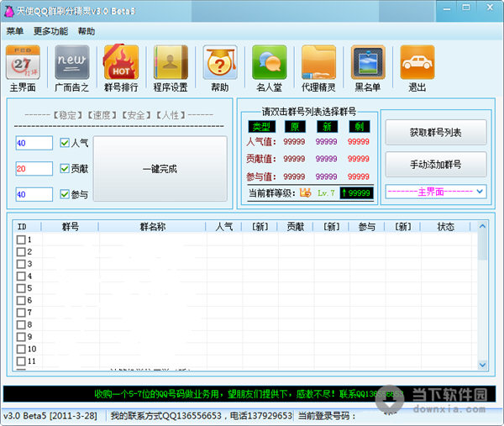The image size is (504, 426).
Task: Click the list scroll down arrow
Action: pyautogui.click(x=482, y=365)
